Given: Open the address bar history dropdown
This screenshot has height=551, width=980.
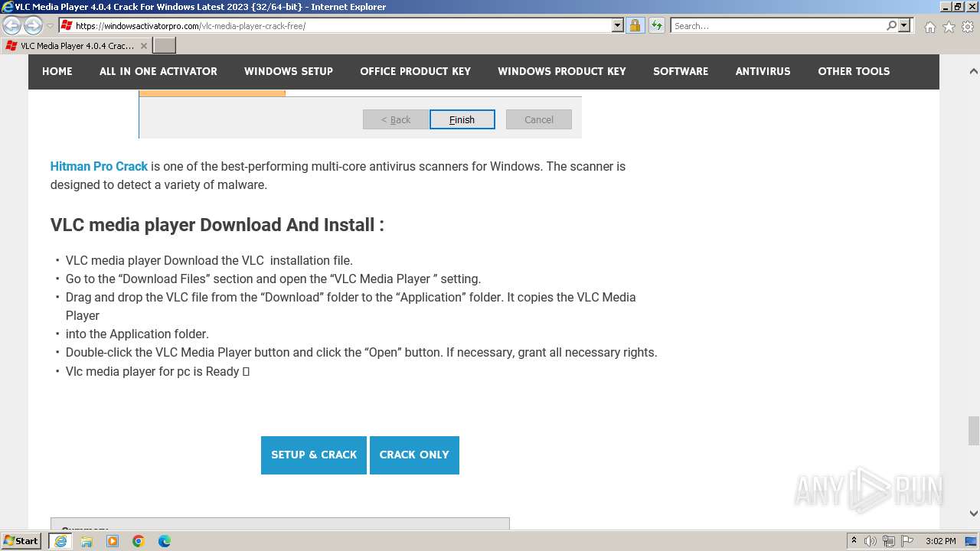Looking at the screenshot, I should [618, 25].
